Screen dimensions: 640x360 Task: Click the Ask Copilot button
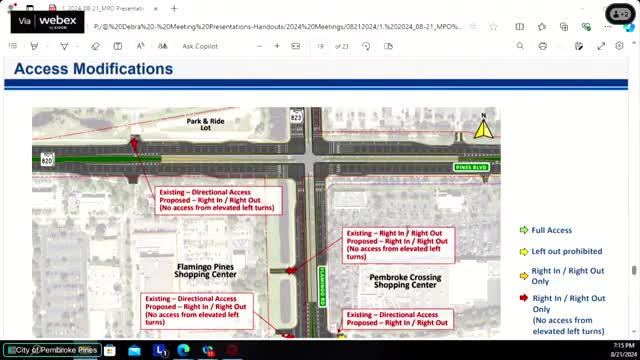pos(200,46)
